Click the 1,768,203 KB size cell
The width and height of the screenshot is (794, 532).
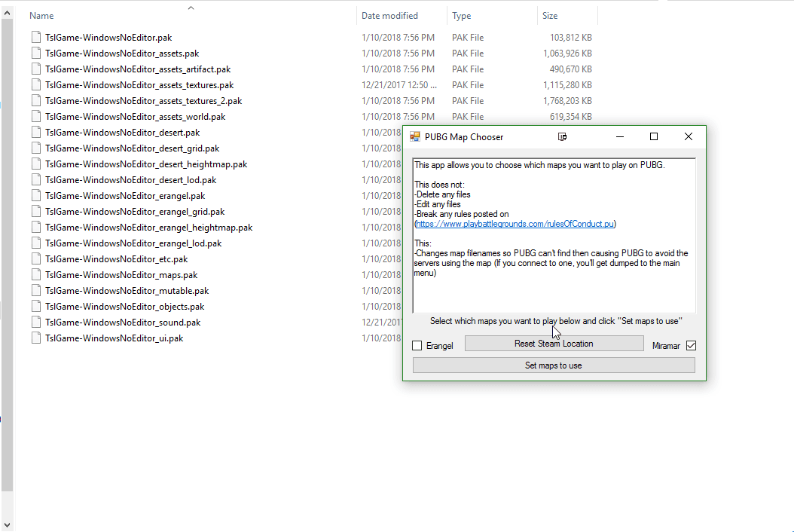(x=567, y=101)
